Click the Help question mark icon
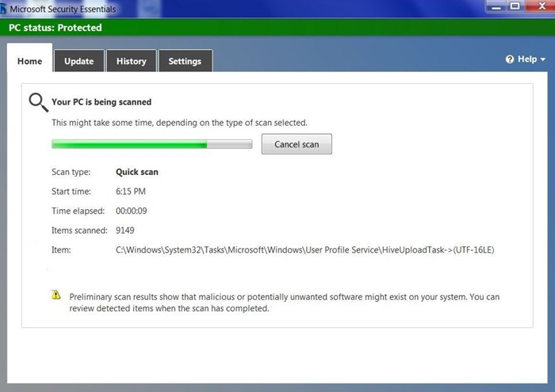The height and width of the screenshot is (392, 555). 510,59
